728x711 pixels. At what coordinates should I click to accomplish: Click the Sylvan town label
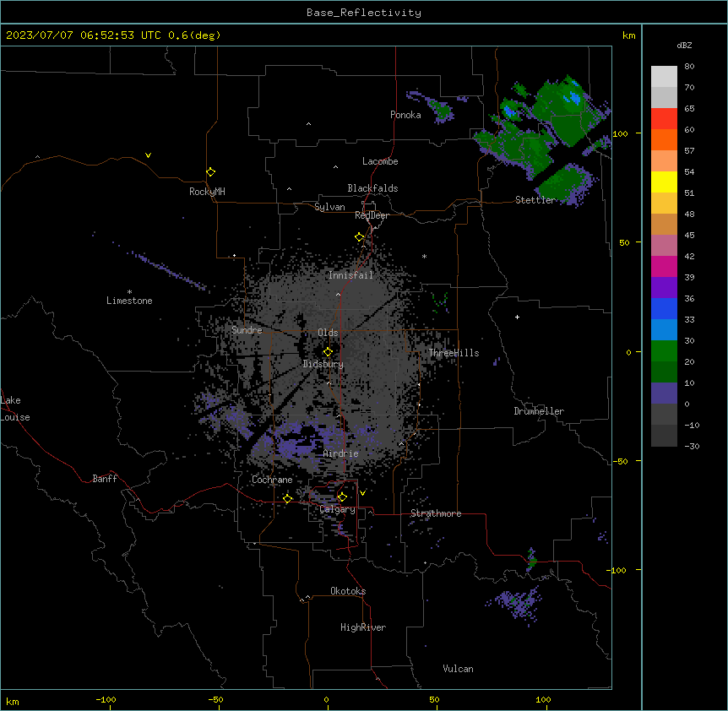click(329, 207)
